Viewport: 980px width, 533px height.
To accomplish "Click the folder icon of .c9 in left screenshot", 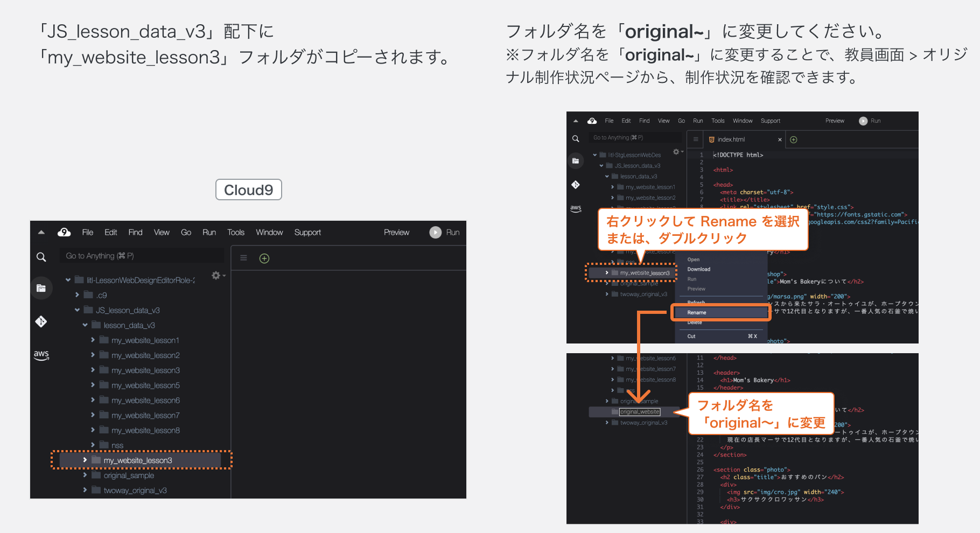I will [88, 294].
